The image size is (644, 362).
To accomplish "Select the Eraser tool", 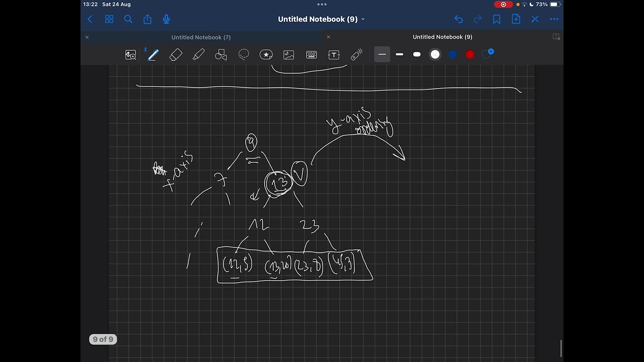I will 176,55.
